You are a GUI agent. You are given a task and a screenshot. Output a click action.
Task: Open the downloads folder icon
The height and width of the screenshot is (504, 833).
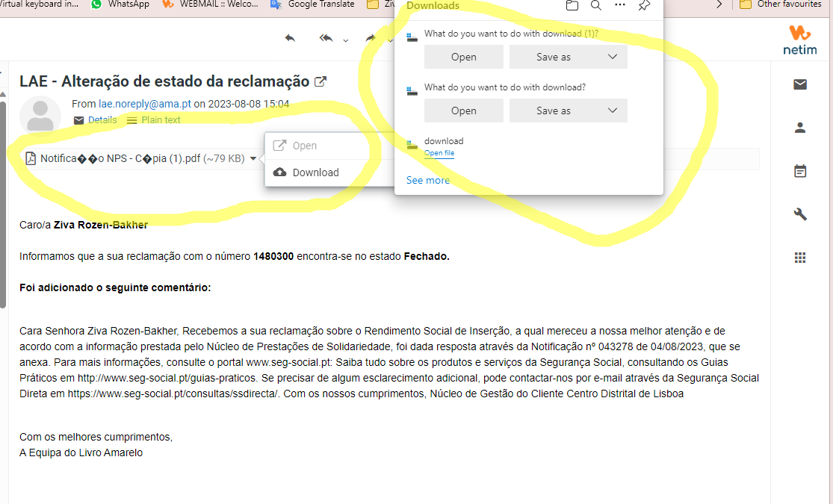[572, 5]
